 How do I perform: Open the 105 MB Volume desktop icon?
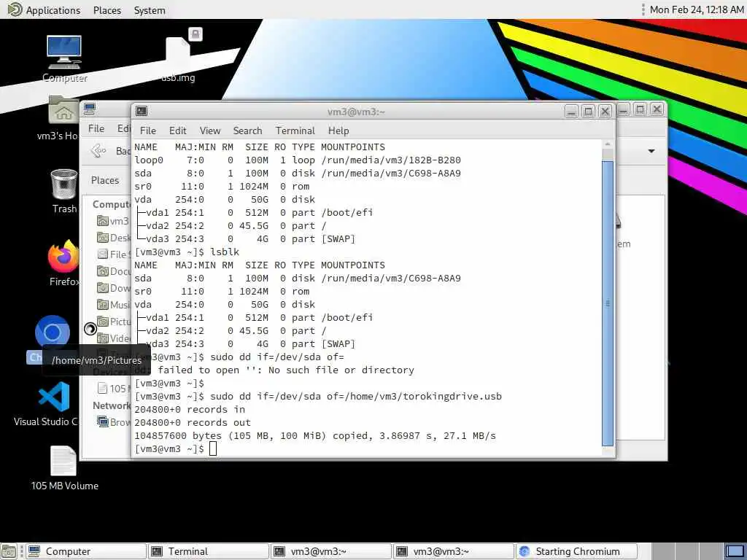pyautogui.click(x=63, y=461)
